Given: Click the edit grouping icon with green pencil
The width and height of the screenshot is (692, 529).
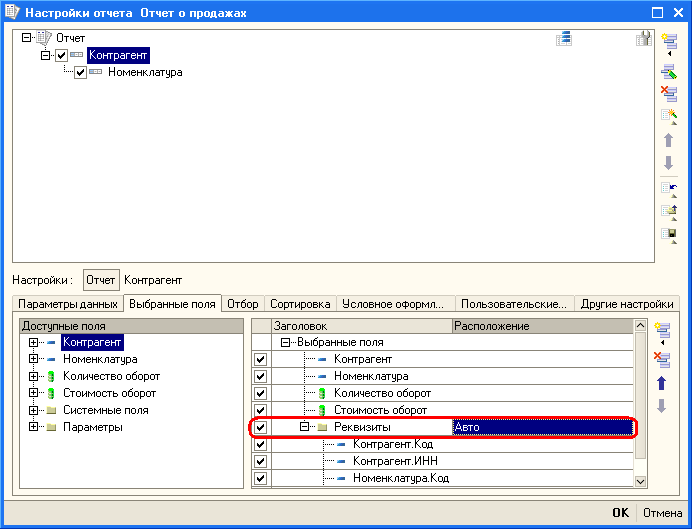Looking at the screenshot, I should point(668,69).
